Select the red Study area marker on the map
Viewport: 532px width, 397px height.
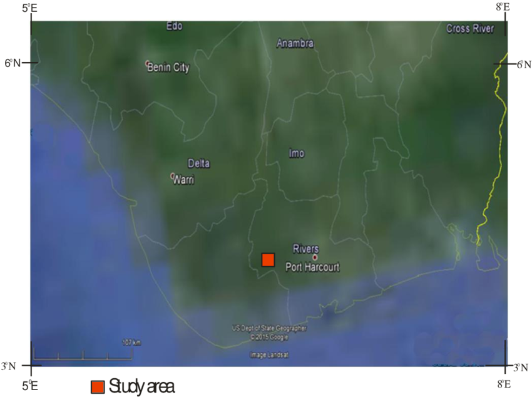click(269, 259)
